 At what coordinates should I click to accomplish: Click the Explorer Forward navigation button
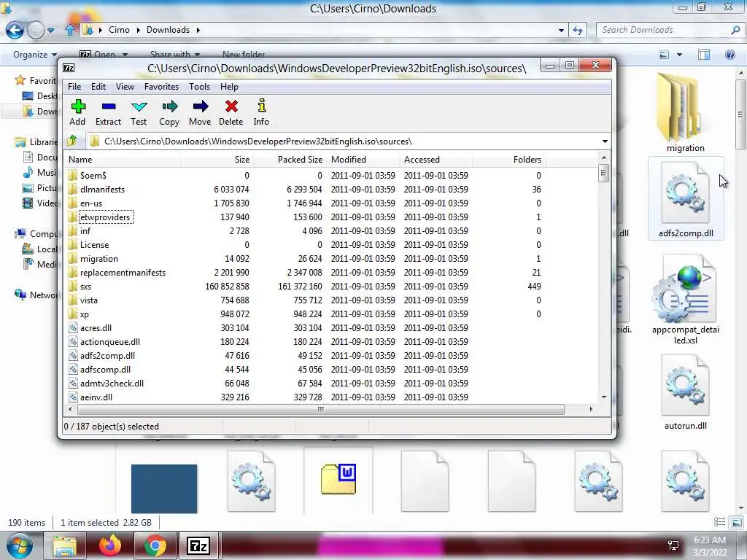coord(35,30)
